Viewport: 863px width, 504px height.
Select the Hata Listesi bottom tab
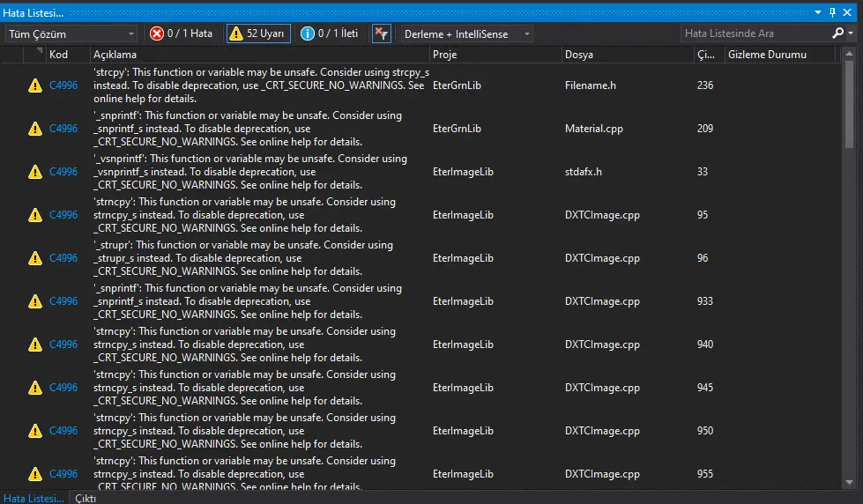point(33,498)
